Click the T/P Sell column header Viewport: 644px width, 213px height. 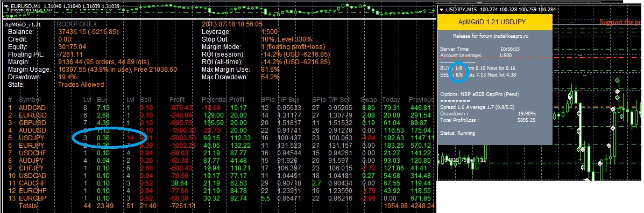coord(339,100)
